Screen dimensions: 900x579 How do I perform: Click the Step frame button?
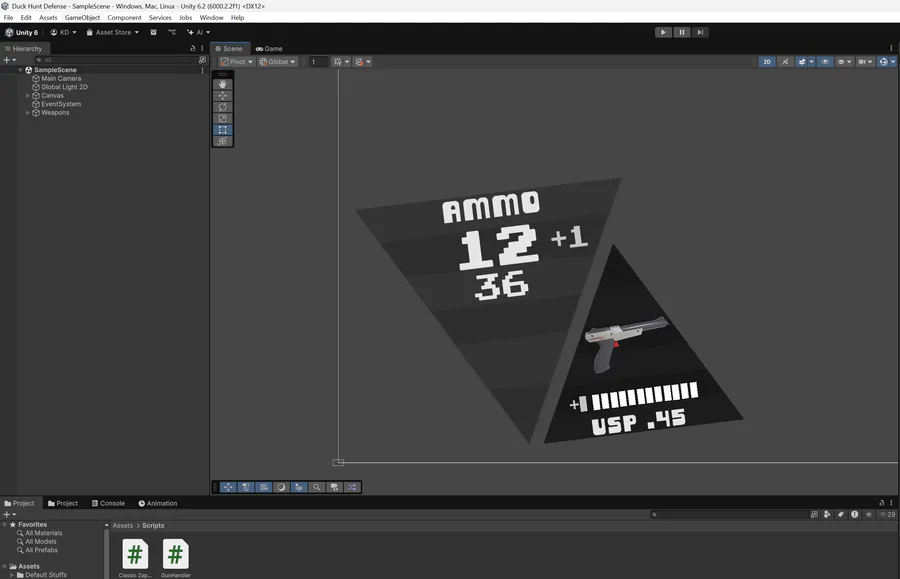(700, 32)
